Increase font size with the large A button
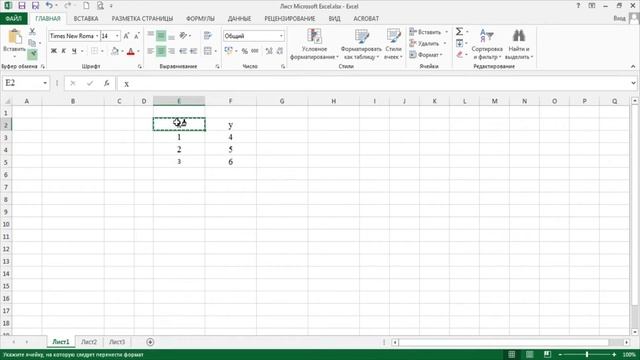This screenshot has width=640, height=360. (127, 36)
